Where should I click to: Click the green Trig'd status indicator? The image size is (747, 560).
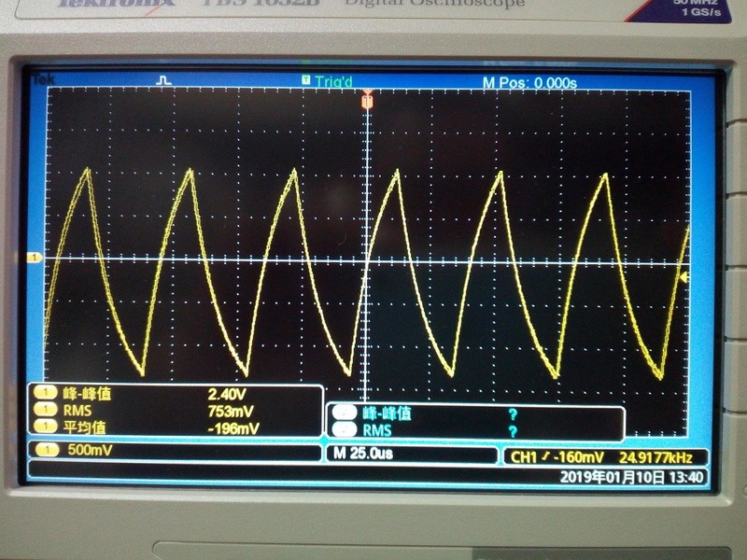(x=327, y=81)
